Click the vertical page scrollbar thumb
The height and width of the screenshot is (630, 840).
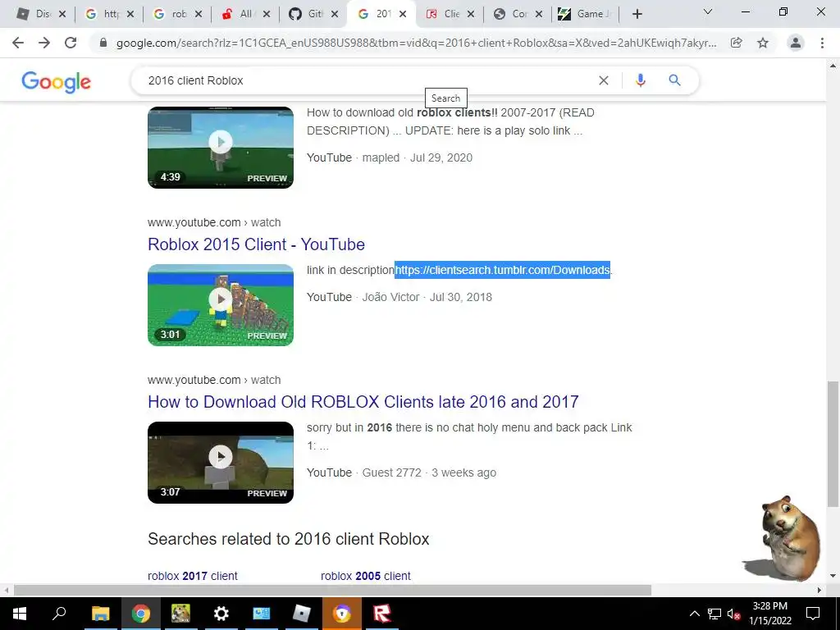833,444
